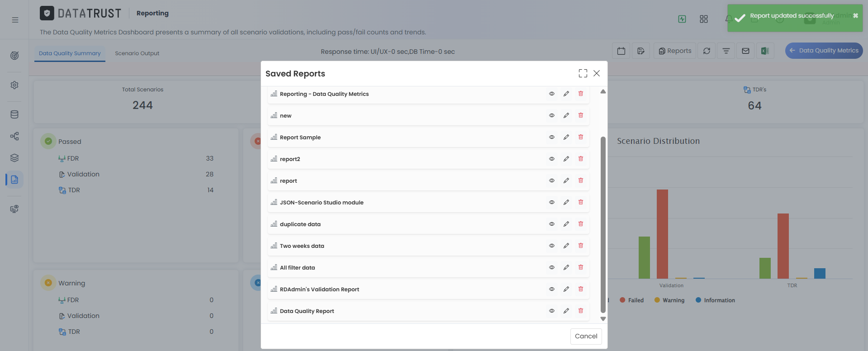Edit the 'new' saved report

coord(566,115)
